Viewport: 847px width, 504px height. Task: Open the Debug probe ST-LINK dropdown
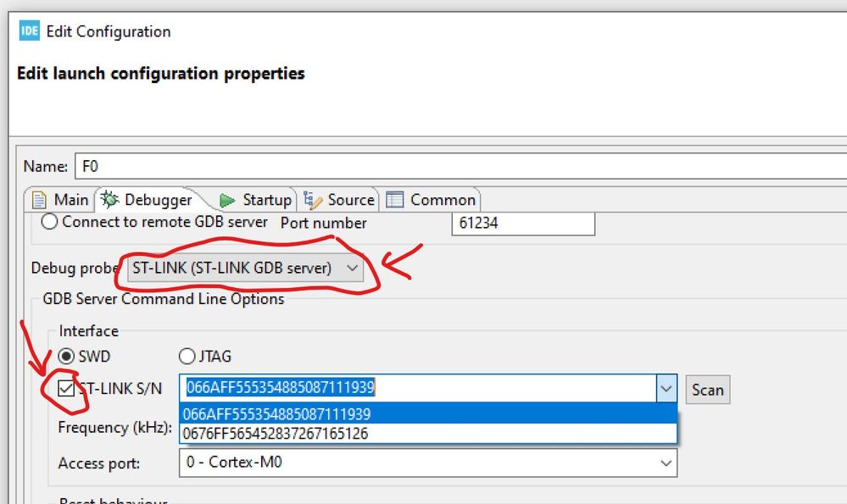coord(245,269)
